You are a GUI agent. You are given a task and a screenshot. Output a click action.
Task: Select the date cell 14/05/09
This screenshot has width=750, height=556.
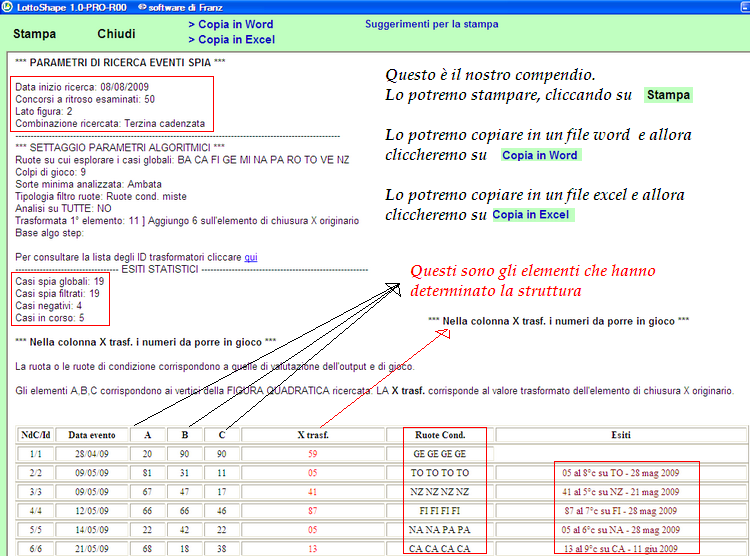point(92,530)
